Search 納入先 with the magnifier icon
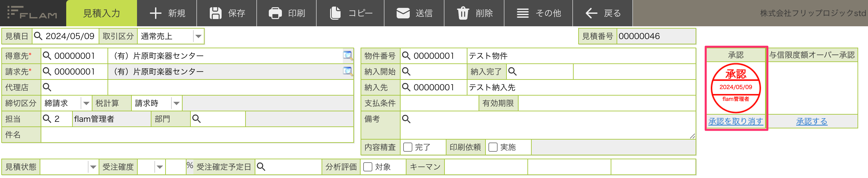 (x=406, y=87)
